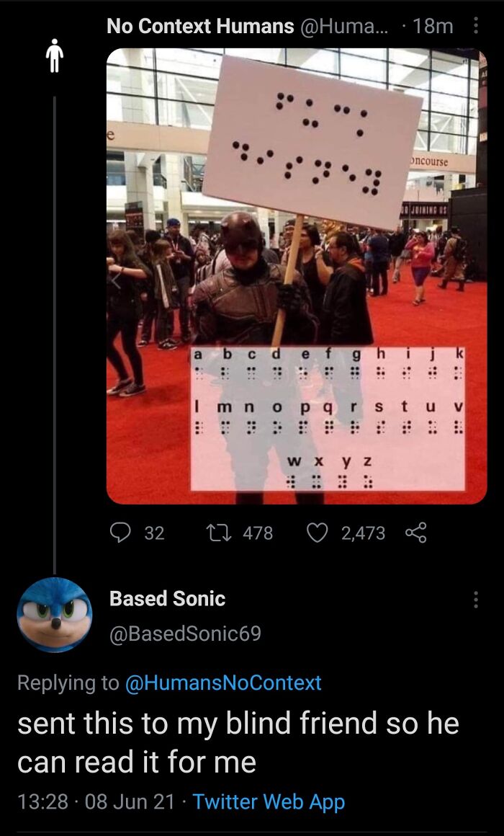
Task: Like the tweet with the heart icon
Action: (318, 533)
